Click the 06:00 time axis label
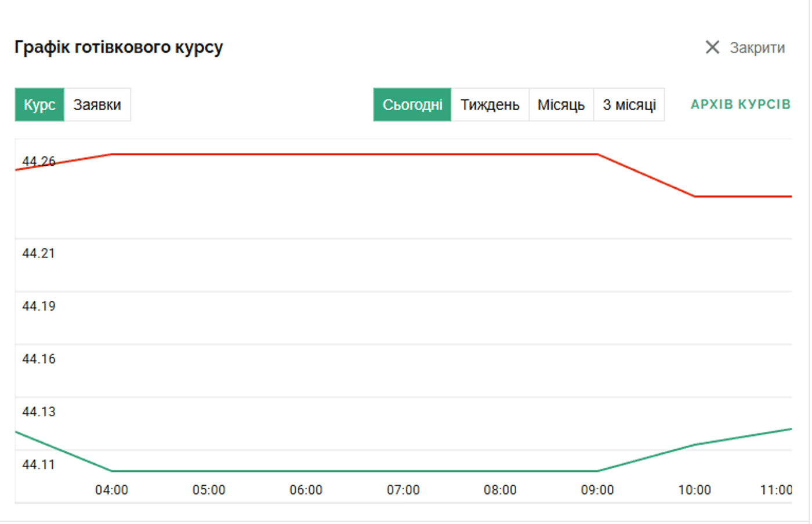 (x=306, y=490)
